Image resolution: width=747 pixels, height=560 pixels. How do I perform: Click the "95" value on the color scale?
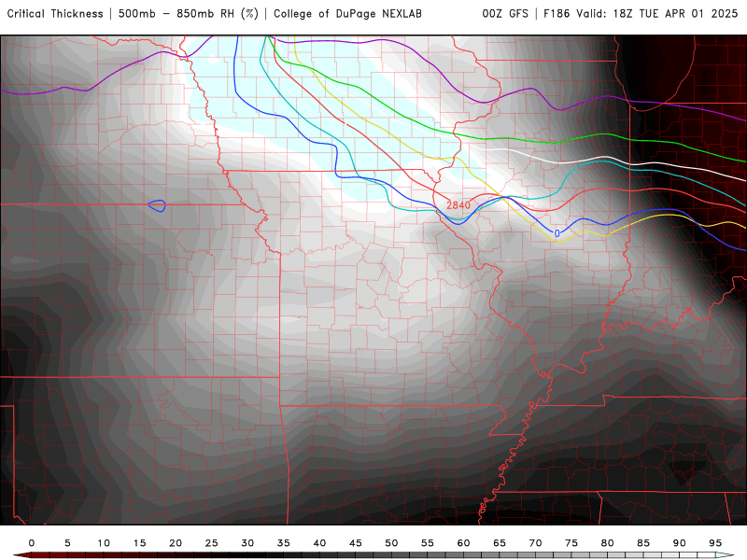click(715, 543)
